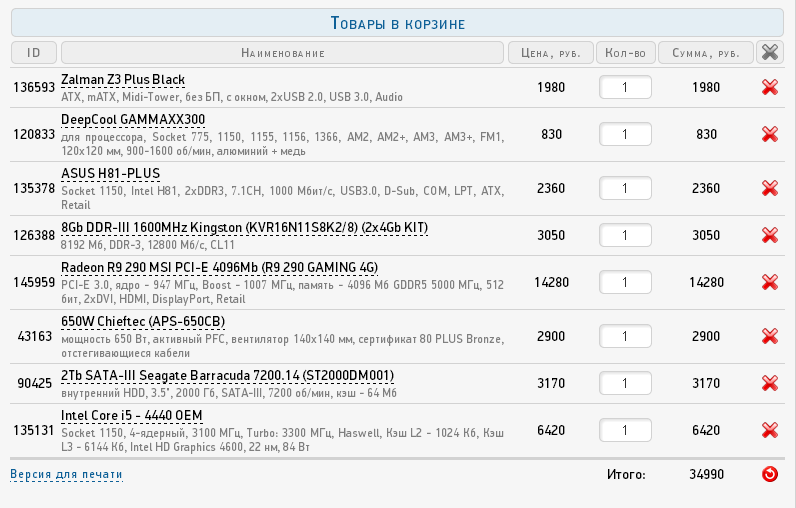Focus quantity field for Seagate Barracuda

pyautogui.click(x=625, y=383)
